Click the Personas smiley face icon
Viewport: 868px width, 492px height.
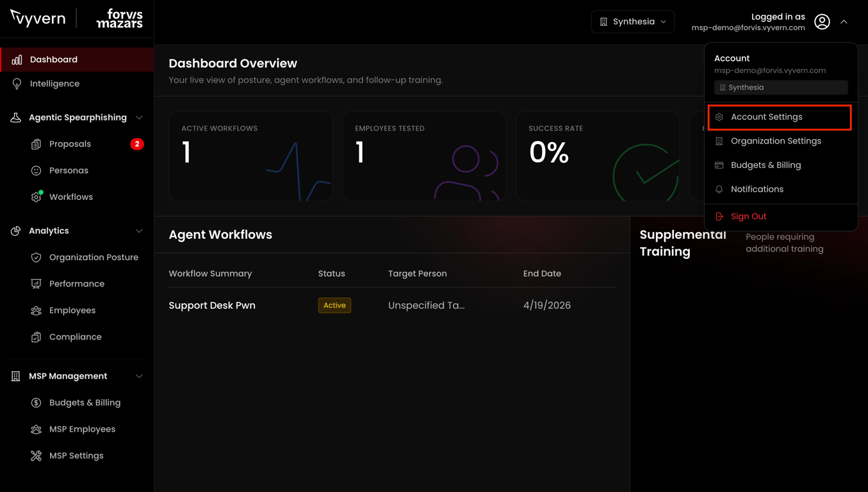pyautogui.click(x=36, y=170)
